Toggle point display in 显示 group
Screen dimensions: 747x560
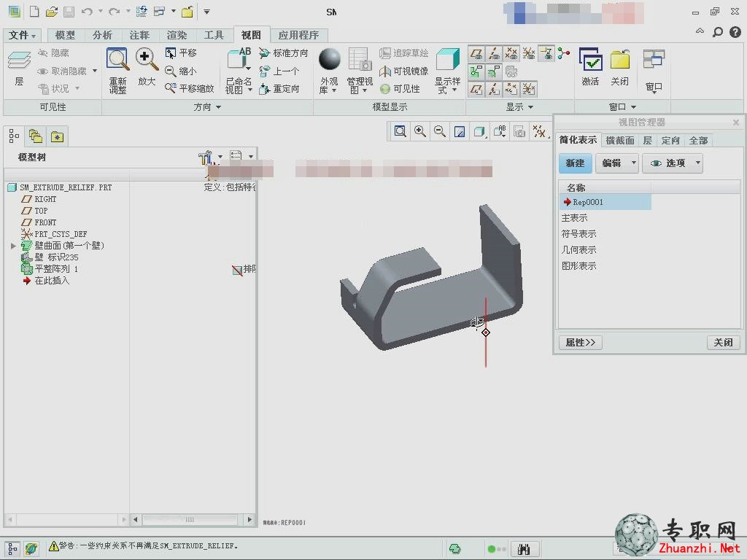511,53
